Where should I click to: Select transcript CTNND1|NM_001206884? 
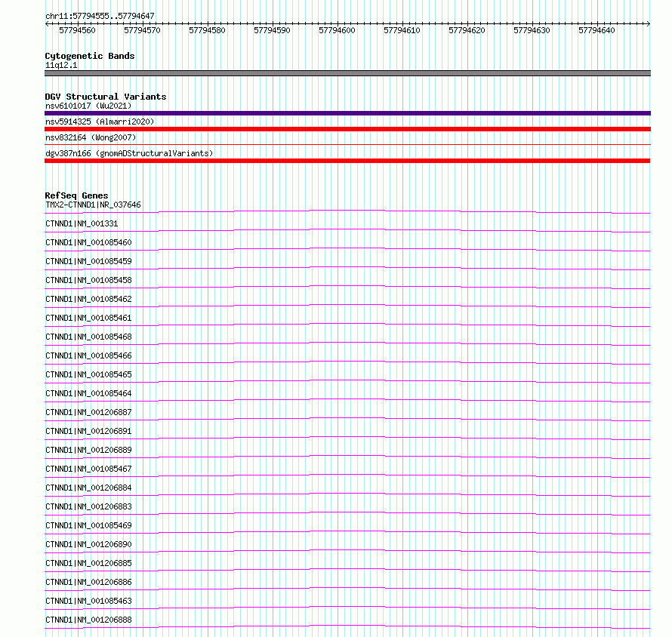88,488
